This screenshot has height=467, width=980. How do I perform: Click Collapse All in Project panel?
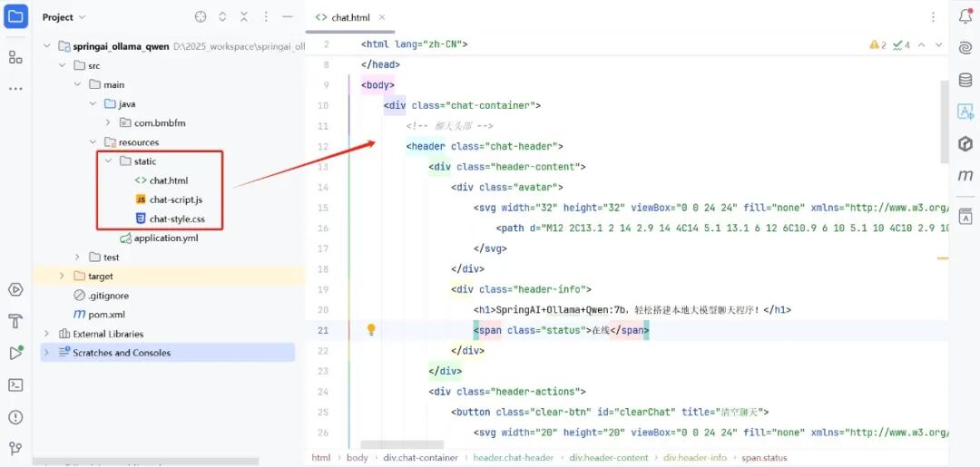tap(244, 17)
